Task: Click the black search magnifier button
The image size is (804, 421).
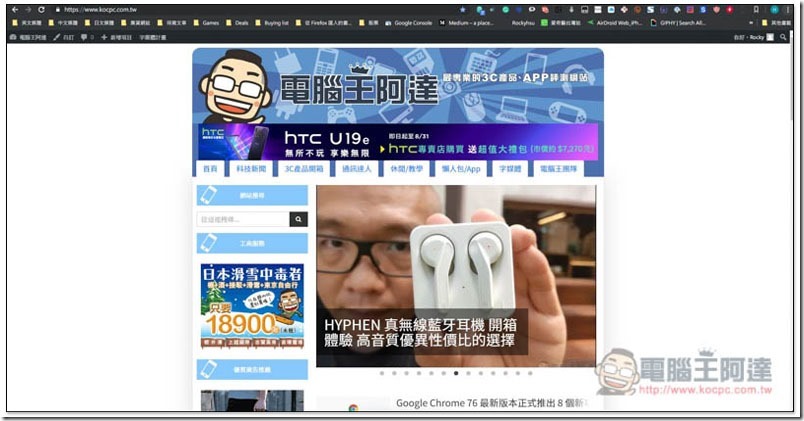Action: click(298, 219)
